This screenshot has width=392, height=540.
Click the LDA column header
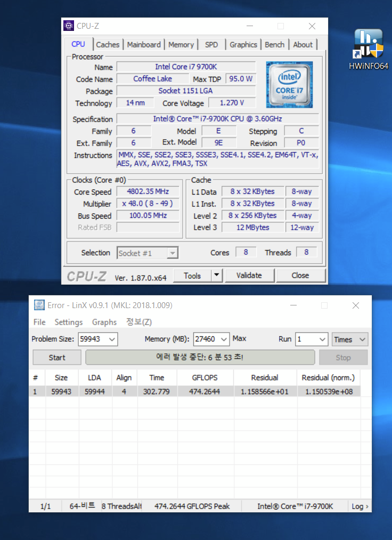coord(94,377)
